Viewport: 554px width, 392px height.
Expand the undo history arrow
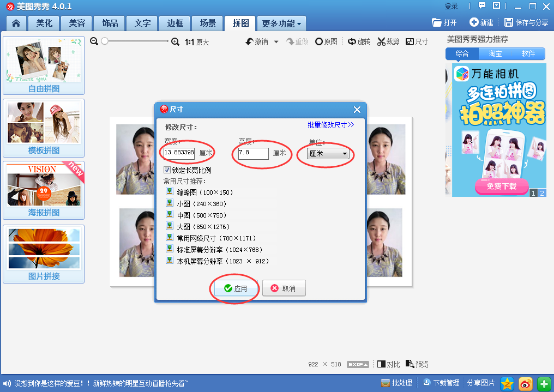click(x=276, y=42)
